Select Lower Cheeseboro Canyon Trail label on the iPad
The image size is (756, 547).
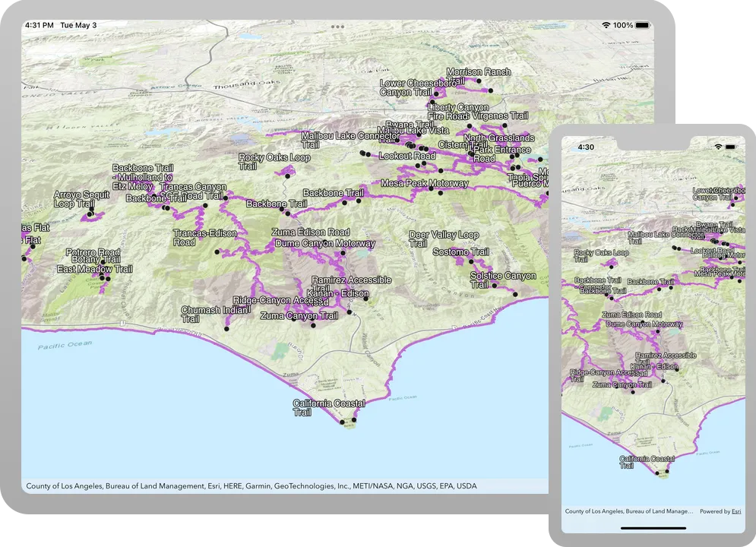coord(418,87)
